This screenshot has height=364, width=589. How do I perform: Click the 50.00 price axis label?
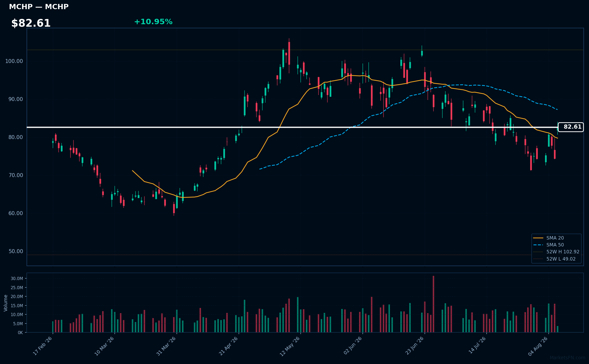(x=16, y=251)
